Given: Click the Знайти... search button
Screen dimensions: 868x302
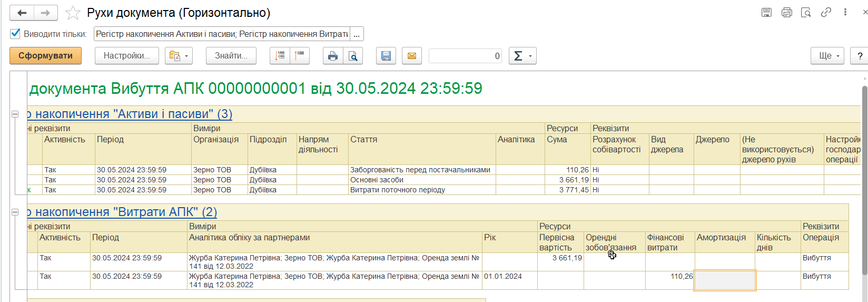Looking at the screenshot, I should tap(231, 56).
